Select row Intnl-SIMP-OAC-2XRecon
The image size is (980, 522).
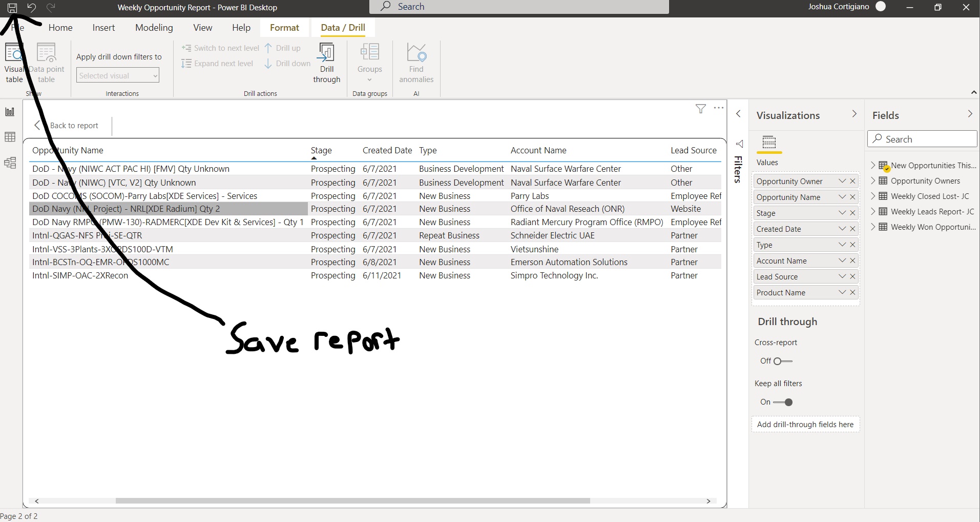click(x=375, y=275)
